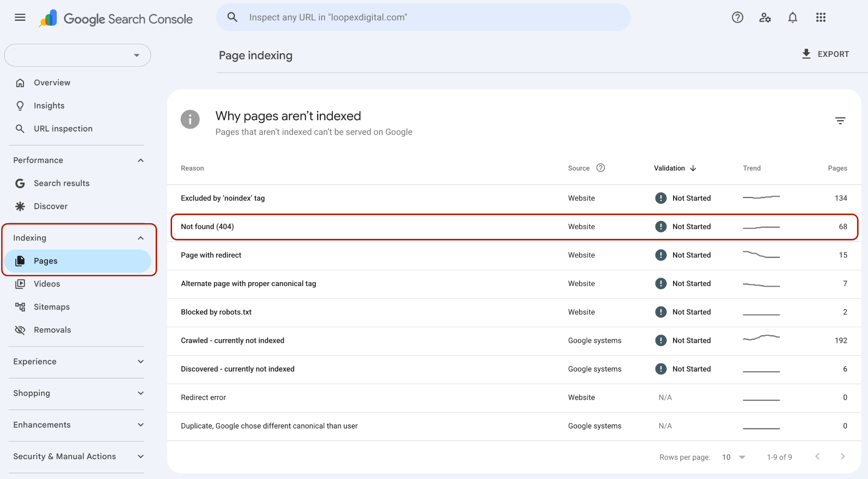Open the Help question mark icon
868x479 pixels.
[737, 17]
